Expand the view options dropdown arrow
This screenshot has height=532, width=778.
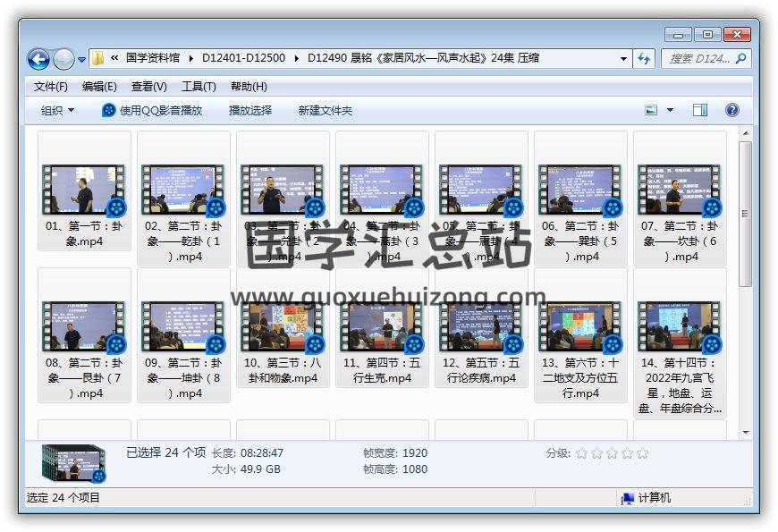click(x=671, y=110)
